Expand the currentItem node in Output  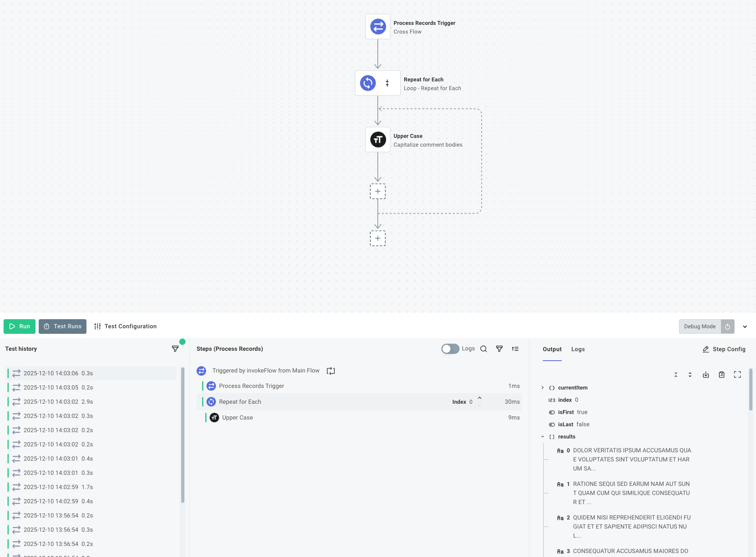[x=543, y=388]
